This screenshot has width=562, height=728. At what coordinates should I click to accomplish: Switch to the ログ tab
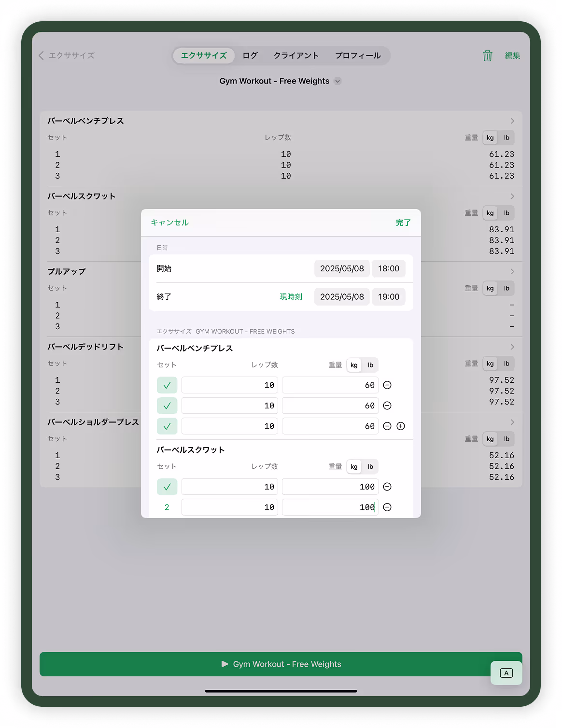pyautogui.click(x=250, y=56)
